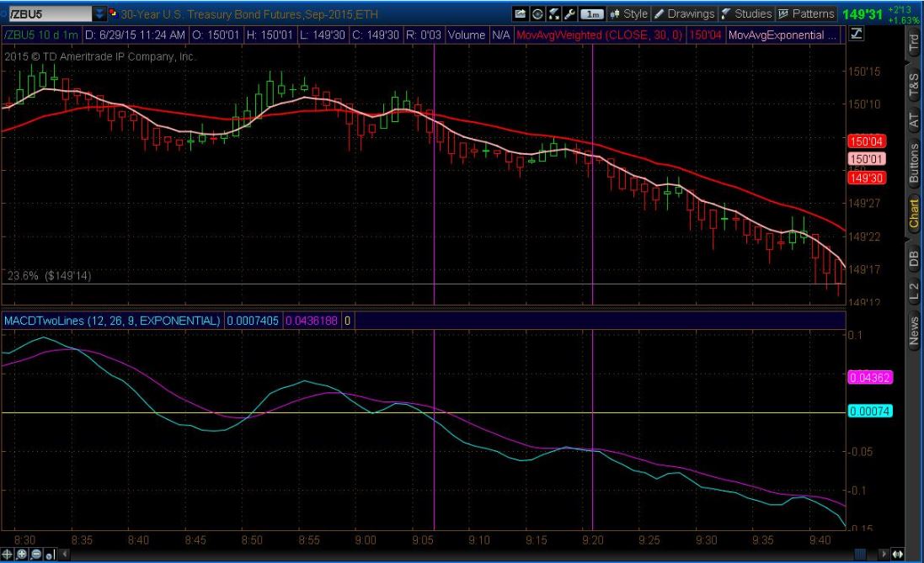The image size is (924, 563).
Task: Click the zoom out magnifier icon
Action: click(36, 555)
